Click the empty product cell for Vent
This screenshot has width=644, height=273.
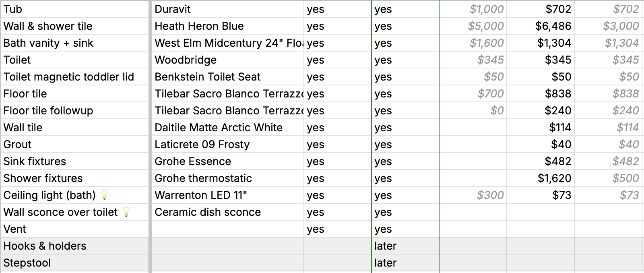pyautogui.click(x=228, y=229)
